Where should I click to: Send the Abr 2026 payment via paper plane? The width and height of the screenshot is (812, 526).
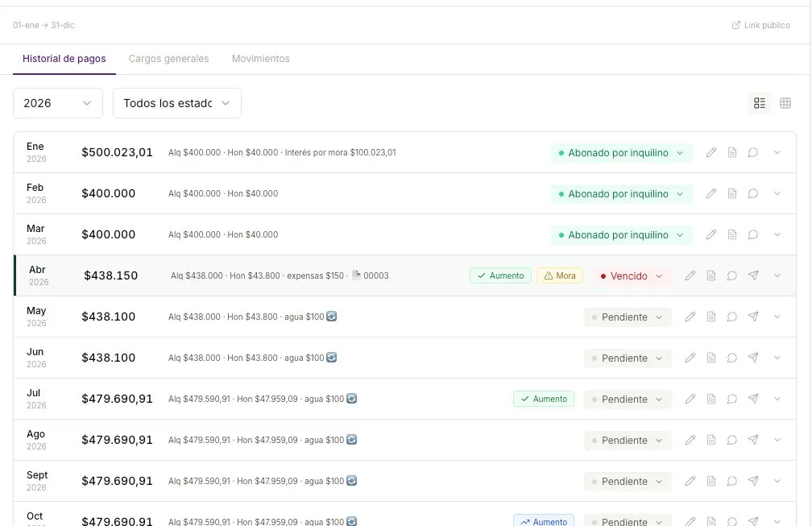click(753, 275)
